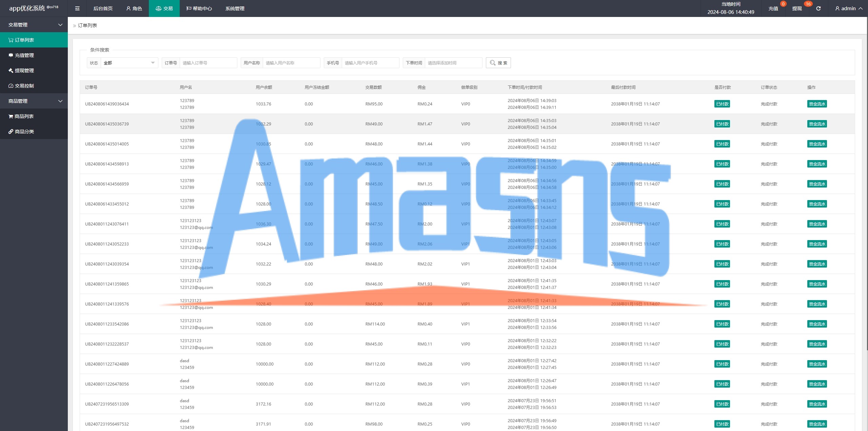This screenshot has height=431, width=868.
Task: Click 资金流水 for order UB2408011227424889
Action: [x=817, y=364]
